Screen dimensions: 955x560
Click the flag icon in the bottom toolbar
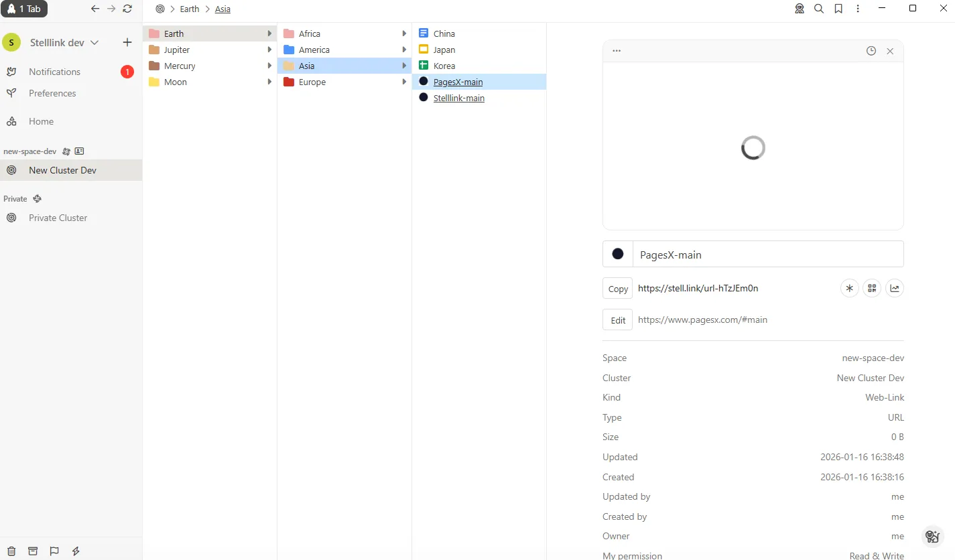[x=54, y=551]
